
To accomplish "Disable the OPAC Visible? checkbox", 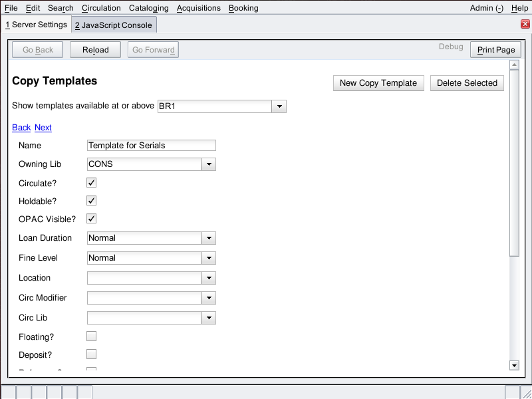I will tap(92, 219).
